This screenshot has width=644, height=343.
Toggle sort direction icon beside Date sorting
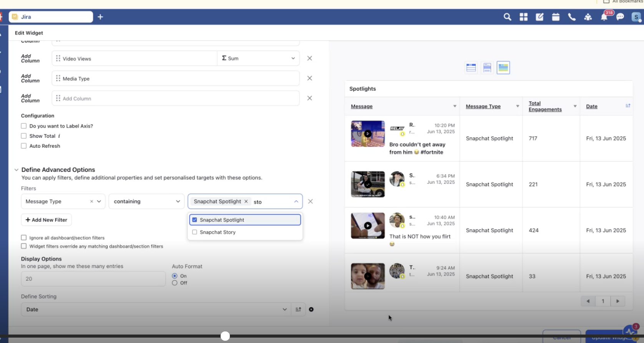(x=298, y=310)
